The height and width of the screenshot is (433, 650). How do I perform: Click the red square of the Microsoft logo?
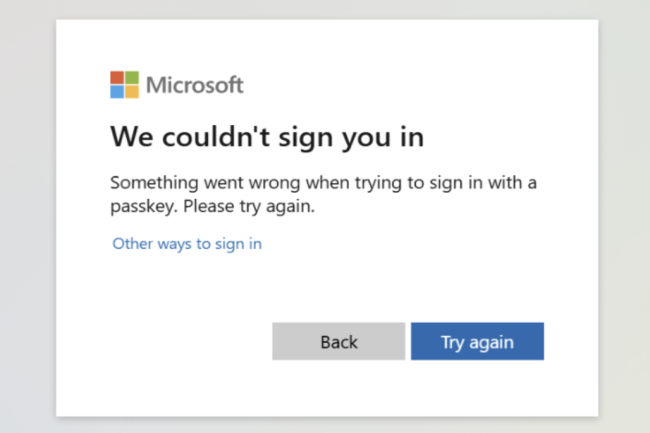[x=117, y=77]
